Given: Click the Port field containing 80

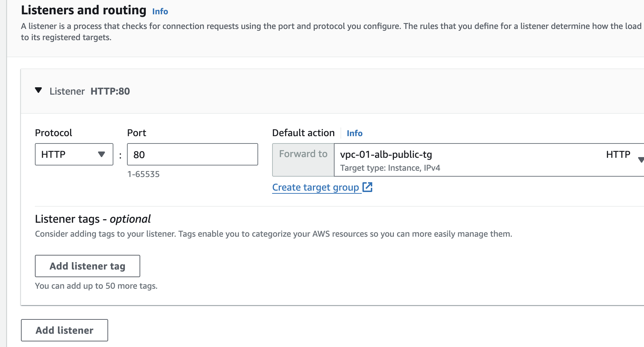Looking at the screenshot, I should (x=192, y=154).
